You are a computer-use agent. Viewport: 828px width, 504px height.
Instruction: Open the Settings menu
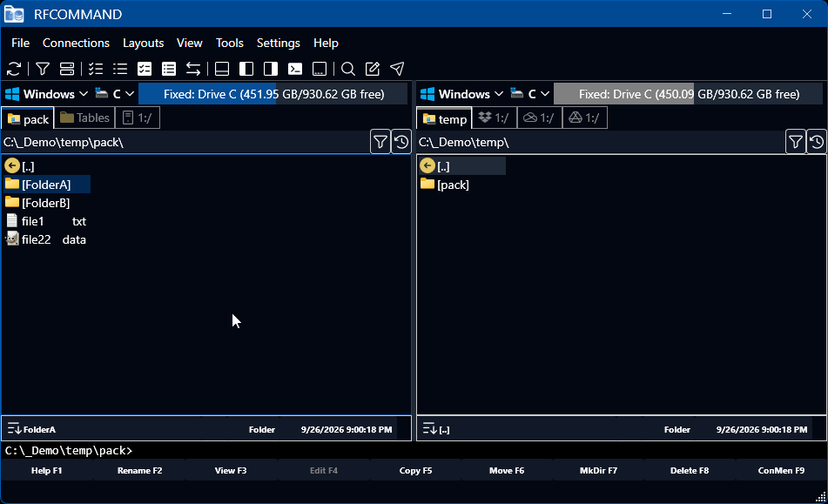[x=279, y=43]
